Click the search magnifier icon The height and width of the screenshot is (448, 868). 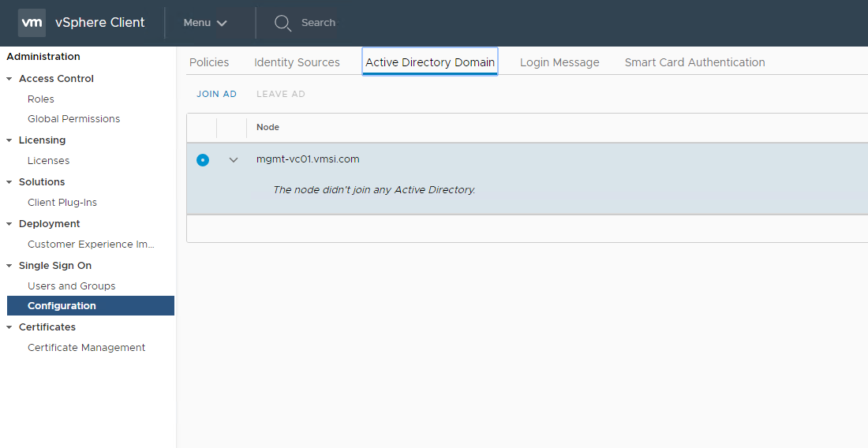click(x=282, y=23)
